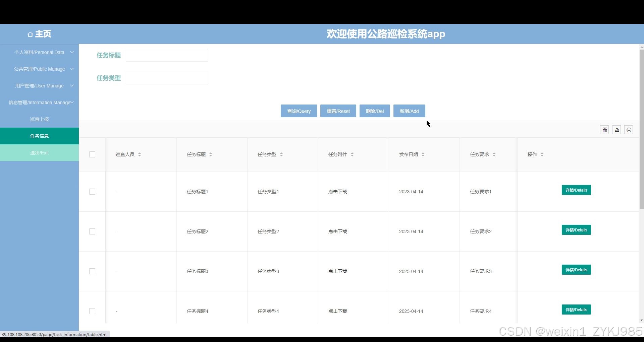Click scrollbar down arrow

pos(642,320)
